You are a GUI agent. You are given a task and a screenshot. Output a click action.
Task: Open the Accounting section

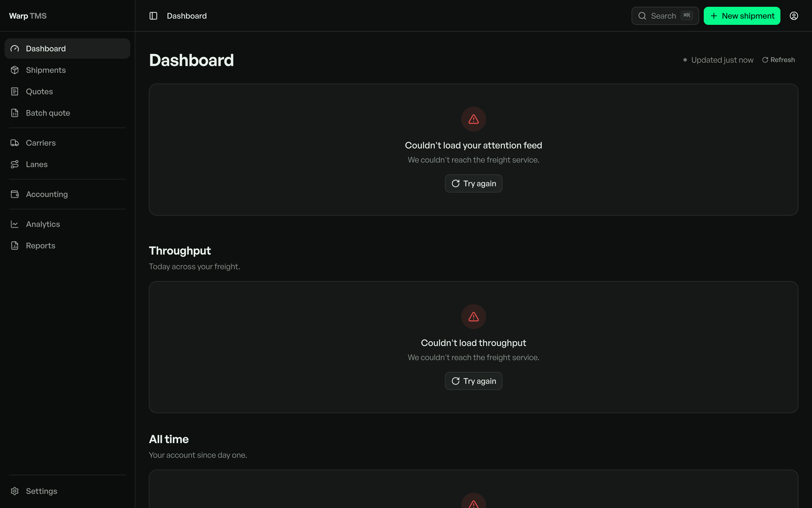click(67, 194)
